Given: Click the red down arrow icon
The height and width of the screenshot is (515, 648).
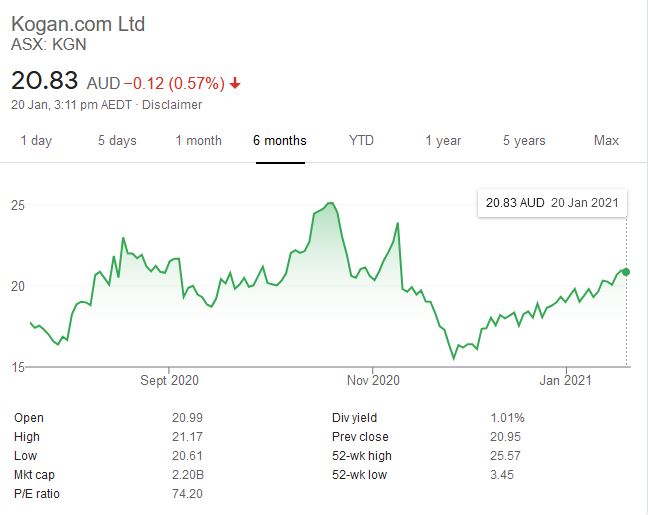Looking at the screenshot, I should tap(235, 83).
